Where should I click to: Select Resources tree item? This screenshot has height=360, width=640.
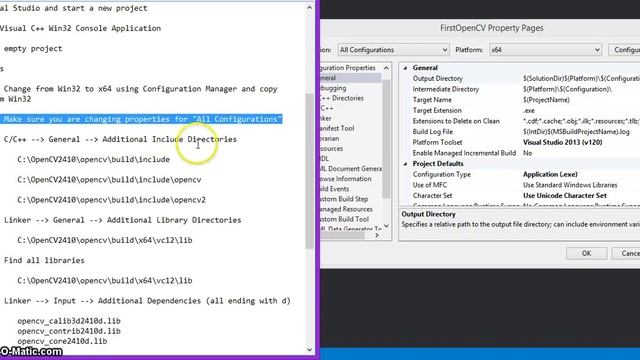[331, 149]
